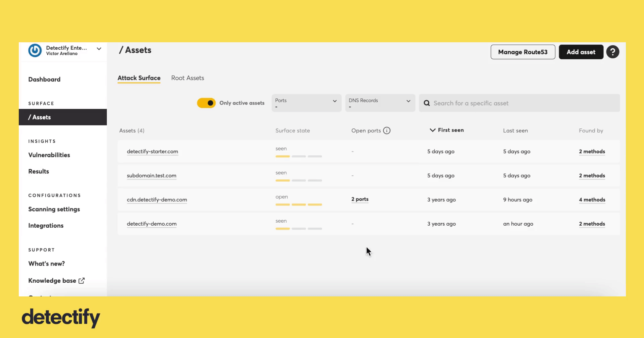The image size is (644, 338).
Task: Open the Ports filter dropdown
Action: click(x=306, y=103)
